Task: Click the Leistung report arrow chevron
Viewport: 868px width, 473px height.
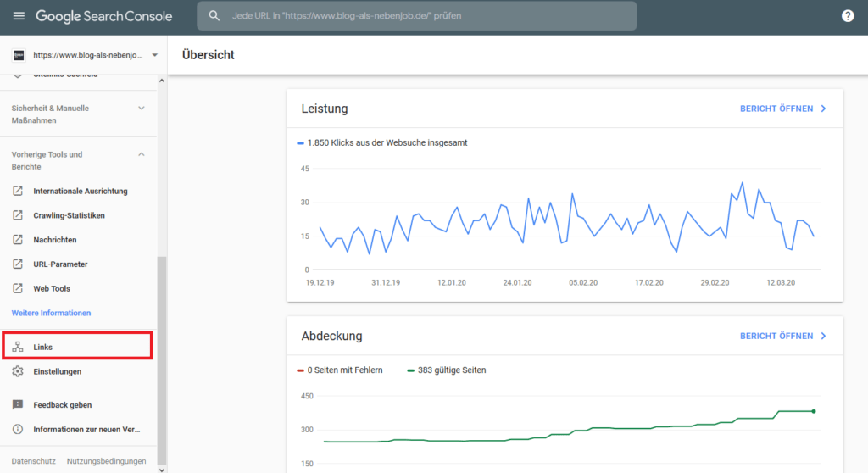Action: (823, 109)
